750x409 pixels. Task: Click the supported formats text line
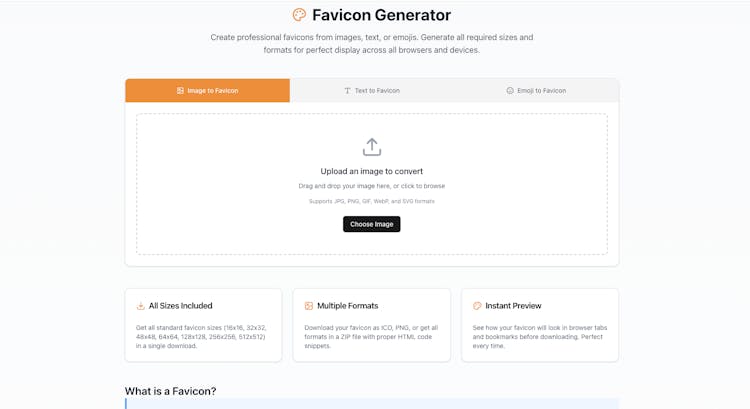point(372,201)
